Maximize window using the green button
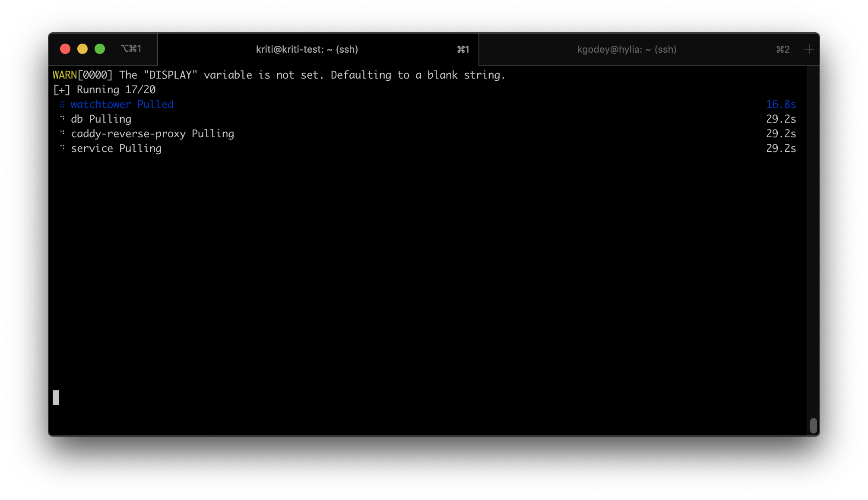 tap(100, 49)
